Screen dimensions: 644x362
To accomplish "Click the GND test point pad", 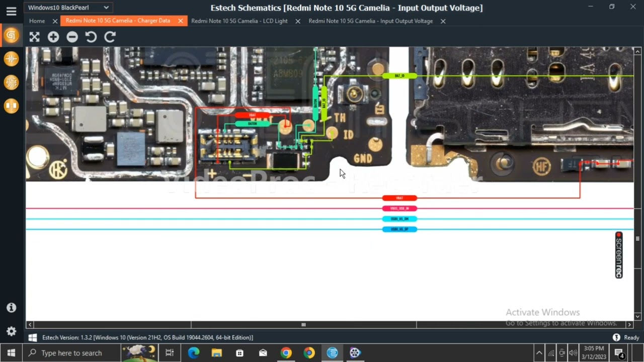I will (x=375, y=145).
